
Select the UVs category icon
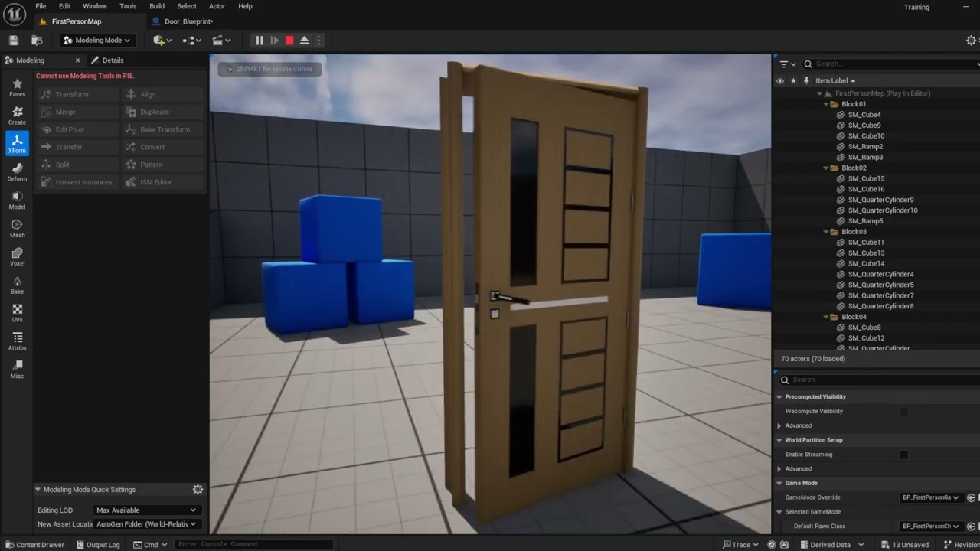pyautogui.click(x=17, y=313)
